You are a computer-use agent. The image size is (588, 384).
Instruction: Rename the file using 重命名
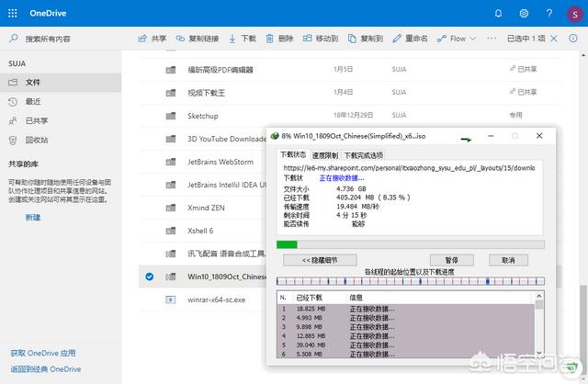coord(410,39)
